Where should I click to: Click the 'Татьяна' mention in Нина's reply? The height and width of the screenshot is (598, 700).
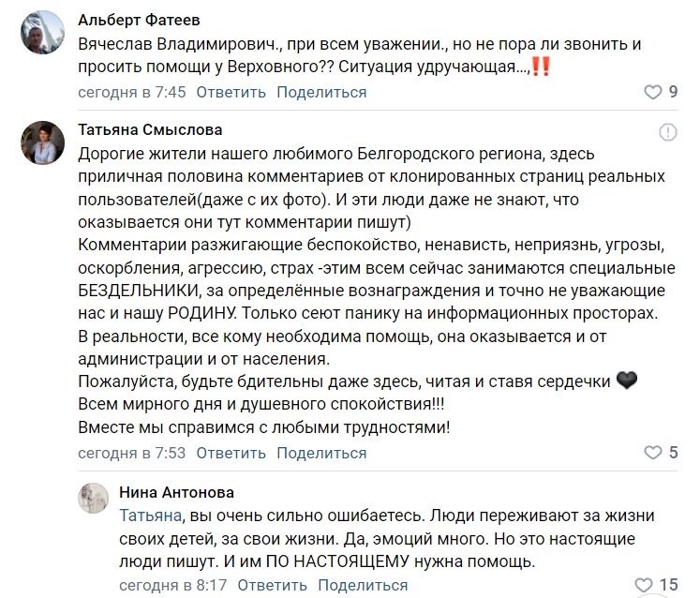(x=148, y=516)
